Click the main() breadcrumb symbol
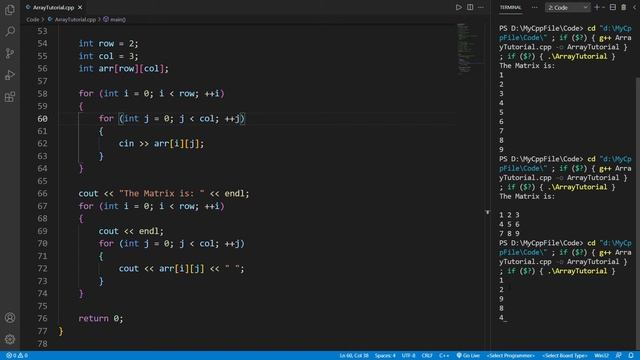The height and width of the screenshot is (360, 640). [x=115, y=19]
